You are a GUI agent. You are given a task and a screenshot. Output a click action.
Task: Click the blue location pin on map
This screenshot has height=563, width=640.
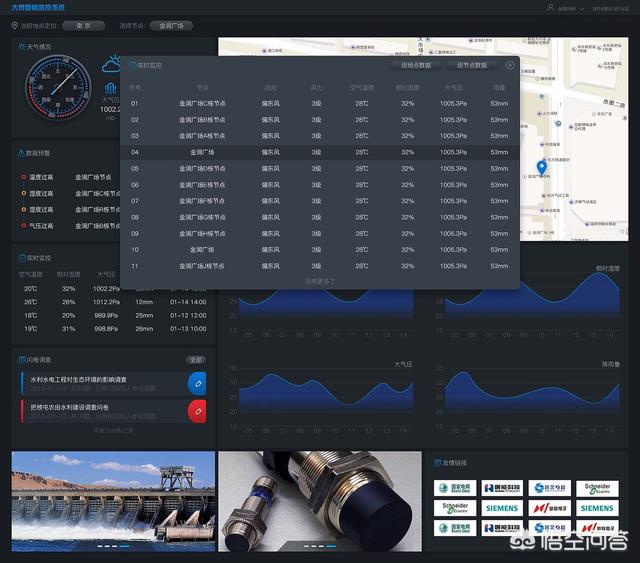(541, 167)
